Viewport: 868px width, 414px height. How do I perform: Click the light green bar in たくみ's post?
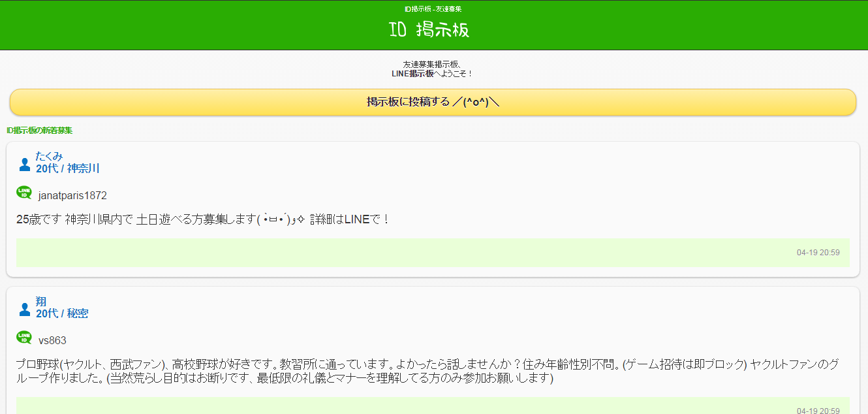coord(392,253)
